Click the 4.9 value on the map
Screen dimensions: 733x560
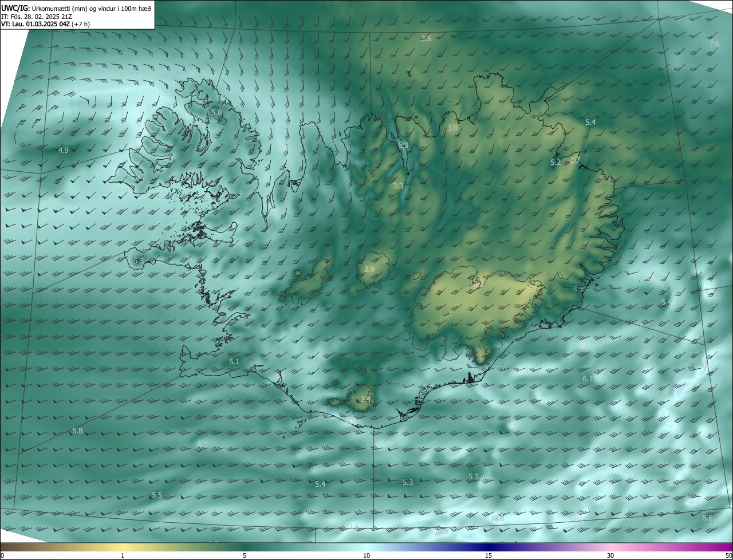click(x=64, y=151)
